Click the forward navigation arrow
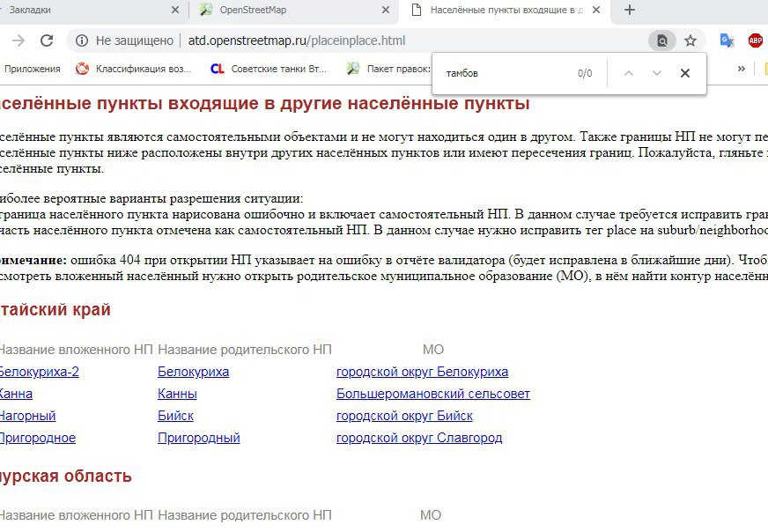The image size is (768, 532). click(x=18, y=41)
